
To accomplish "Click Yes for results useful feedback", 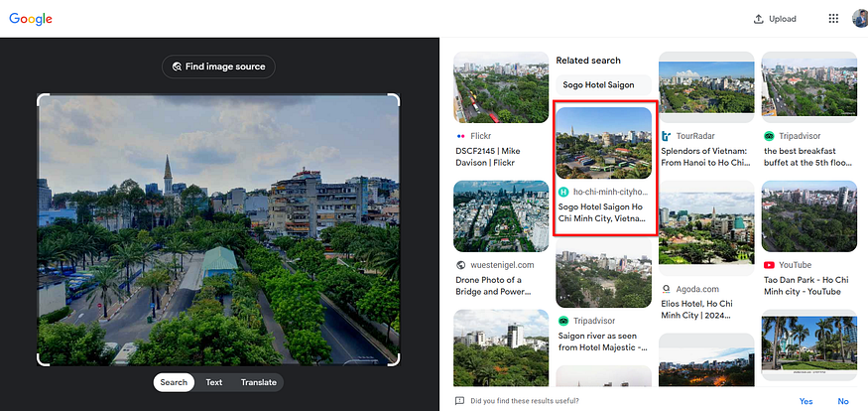I will pos(806,401).
